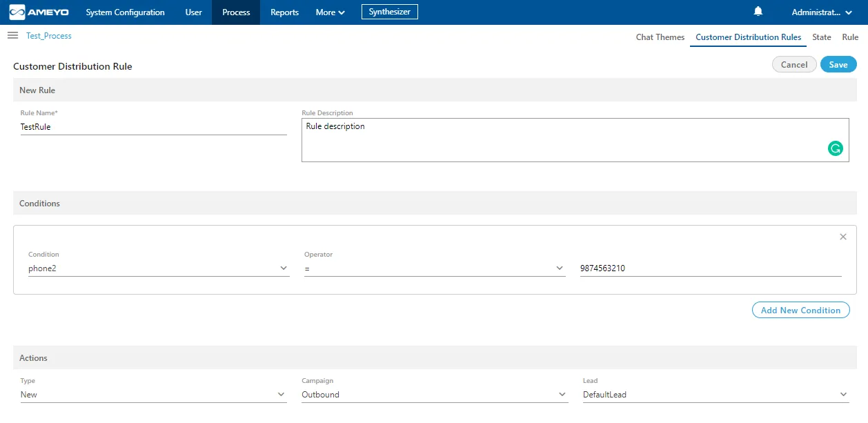Image resolution: width=868 pixels, height=423 pixels.
Task: Click the New Rule section header
Action: pos(435,90)
